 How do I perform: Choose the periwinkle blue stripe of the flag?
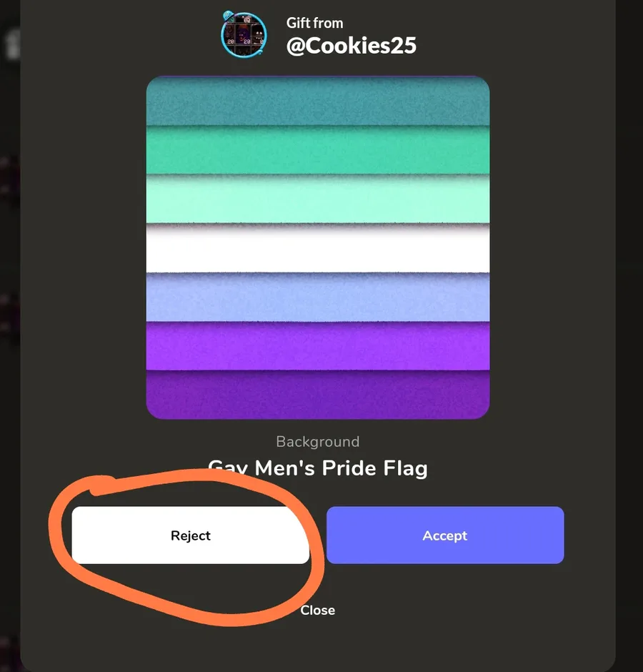click(318, 297)
